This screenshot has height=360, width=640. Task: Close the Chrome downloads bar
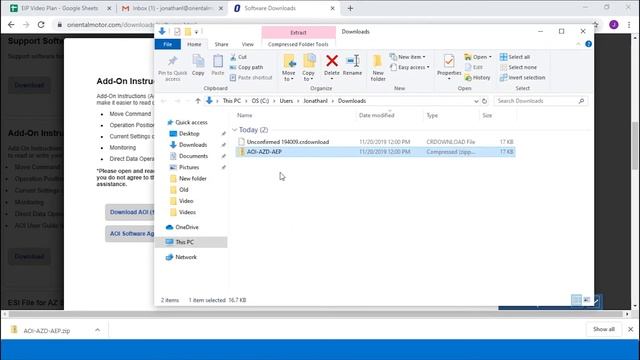click(x=631, y=329)
